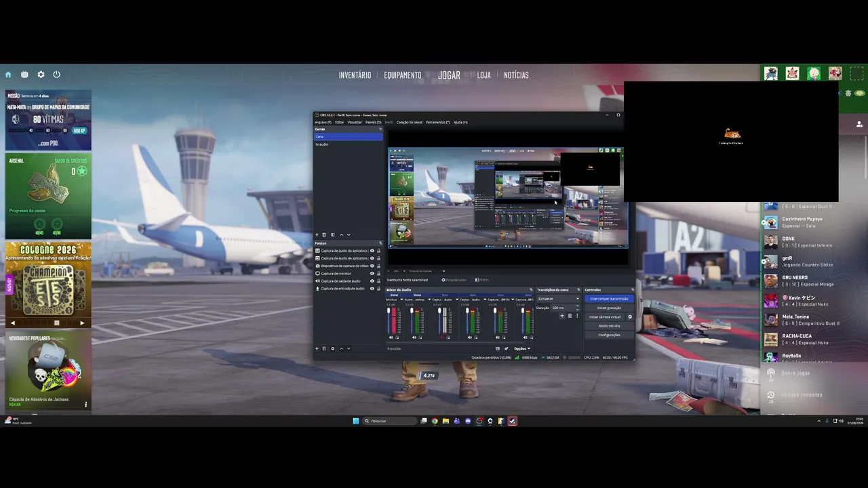Move source up in Fontes toolbar
Image resolution: width=868 pixels, height=488 pixels.
pos(341,348)
